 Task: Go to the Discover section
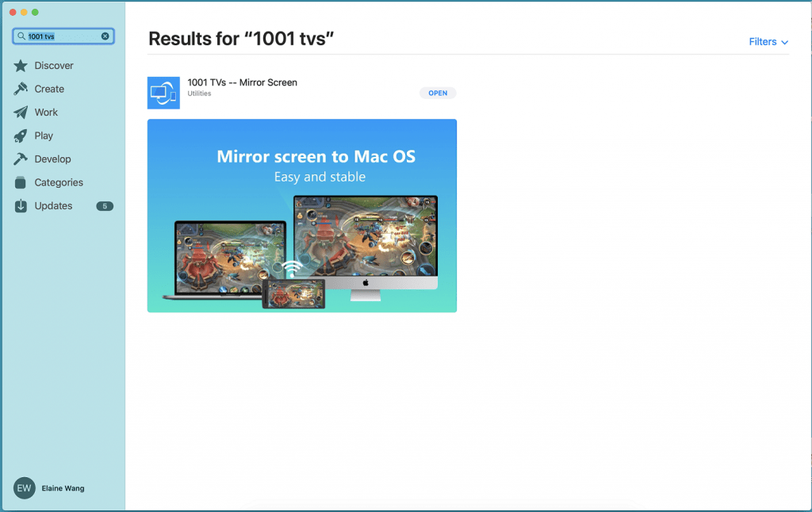(54, 66)
